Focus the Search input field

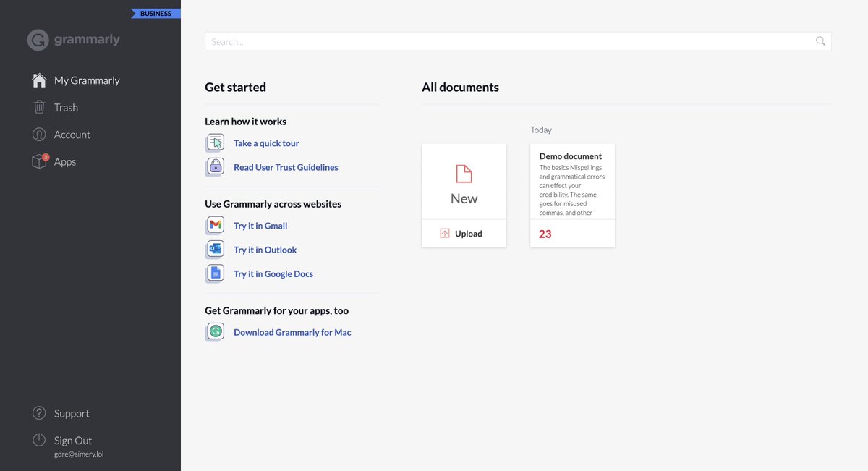click(518, 41)
